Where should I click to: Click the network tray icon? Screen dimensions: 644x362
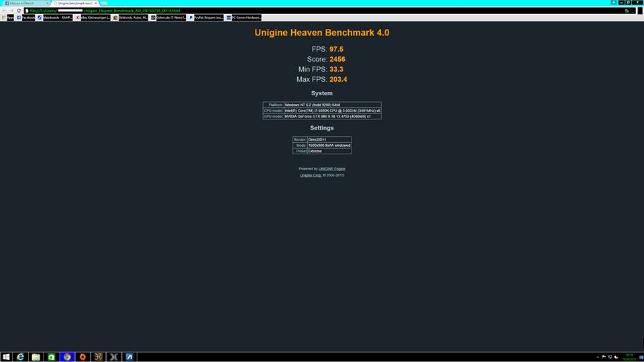pos(610,357)
